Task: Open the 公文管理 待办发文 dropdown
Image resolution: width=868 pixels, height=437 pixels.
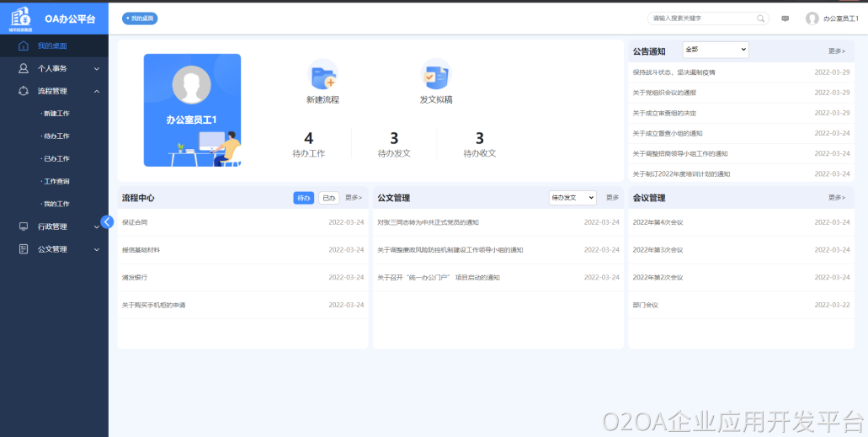Action: 572,198
